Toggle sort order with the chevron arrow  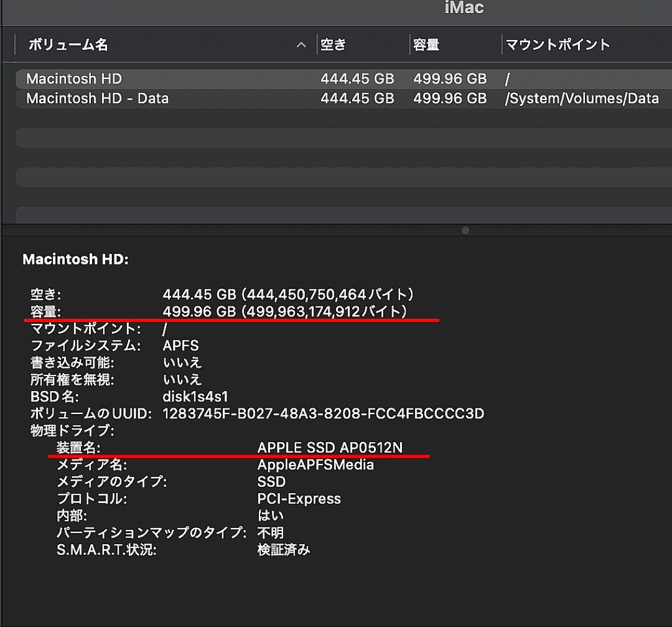point(301,45)
